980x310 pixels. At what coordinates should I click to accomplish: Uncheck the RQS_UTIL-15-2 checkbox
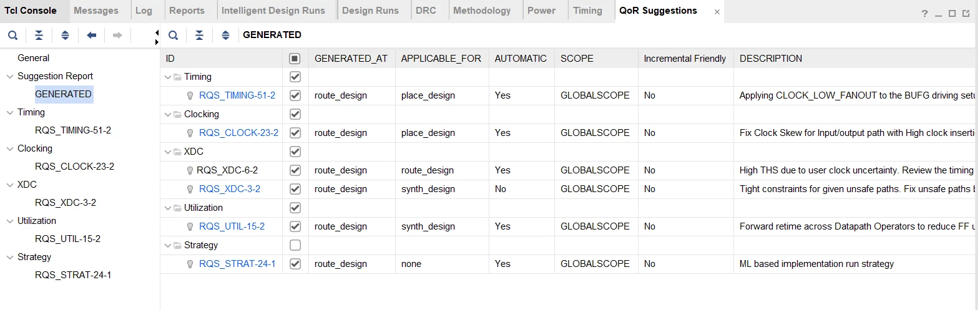pos(295,226)
